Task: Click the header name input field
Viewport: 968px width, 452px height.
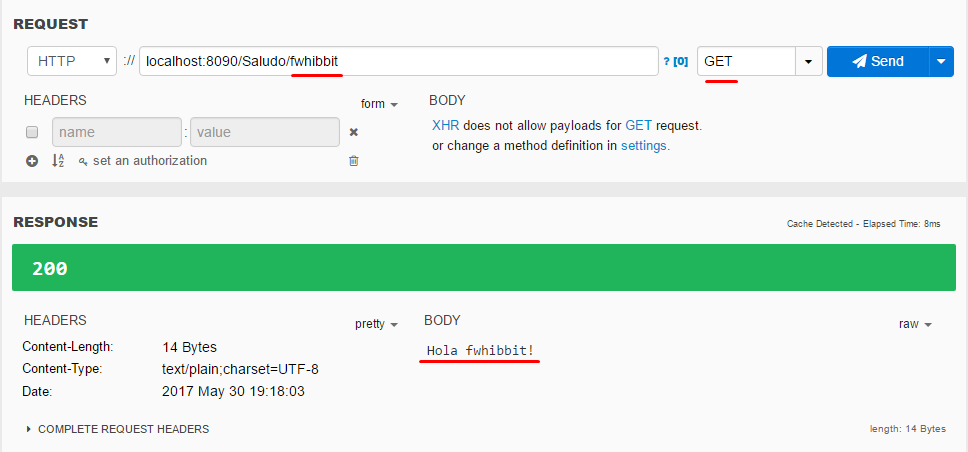Action: click(x=116, y=132)
